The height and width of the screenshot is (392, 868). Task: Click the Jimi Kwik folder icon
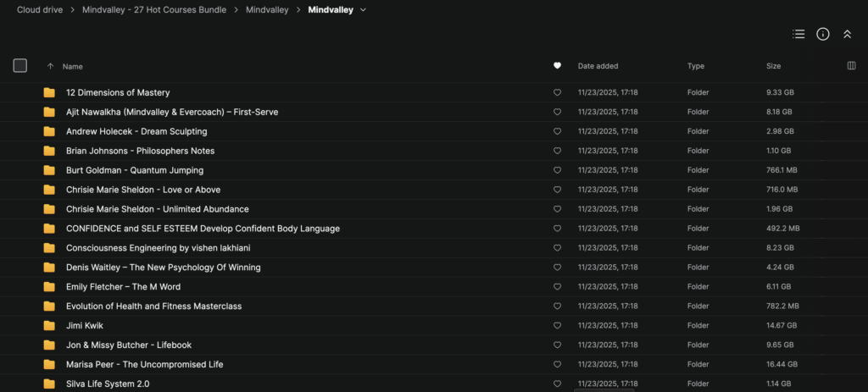point(49,326)
